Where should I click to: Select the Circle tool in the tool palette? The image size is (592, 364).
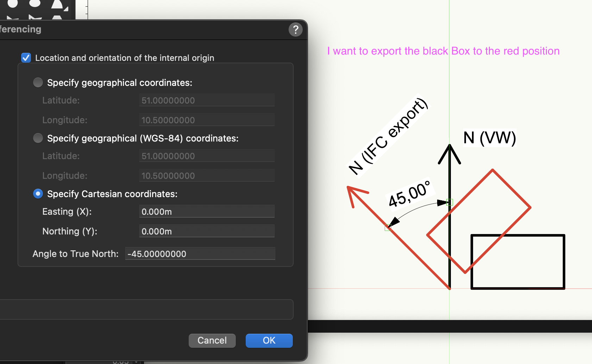13,4
